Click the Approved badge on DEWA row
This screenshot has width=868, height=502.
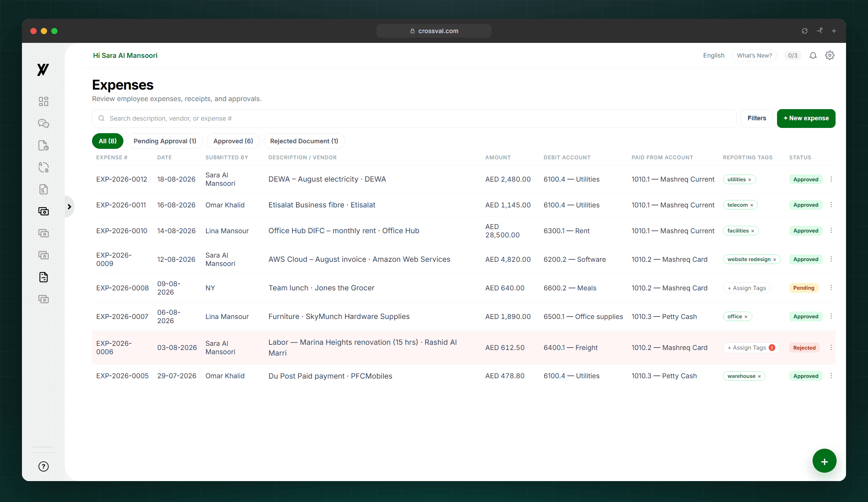click(806, 179)
